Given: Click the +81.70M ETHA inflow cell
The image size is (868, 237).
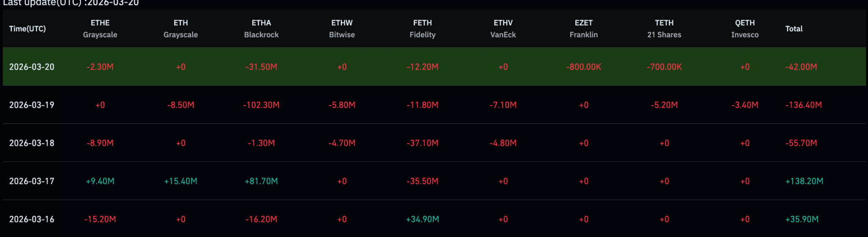Looking at the screenshot, I should tap(261, 181).
